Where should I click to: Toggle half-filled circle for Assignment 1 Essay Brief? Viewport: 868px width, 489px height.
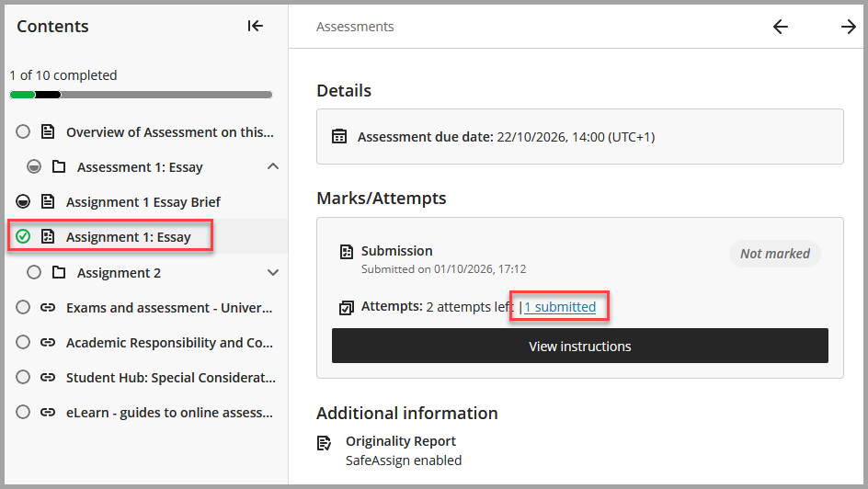click(23, 201)
